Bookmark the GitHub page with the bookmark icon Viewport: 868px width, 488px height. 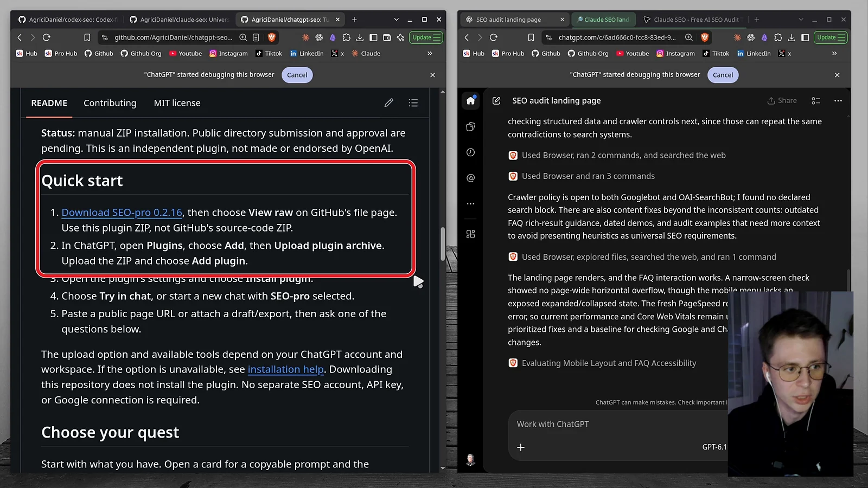click(x=87, y=37)
